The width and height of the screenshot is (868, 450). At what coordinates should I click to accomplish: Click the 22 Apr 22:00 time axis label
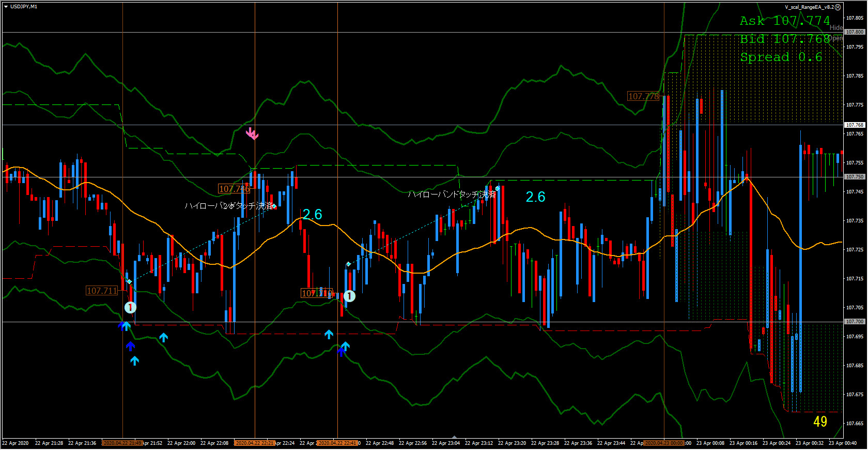(181, 443)
